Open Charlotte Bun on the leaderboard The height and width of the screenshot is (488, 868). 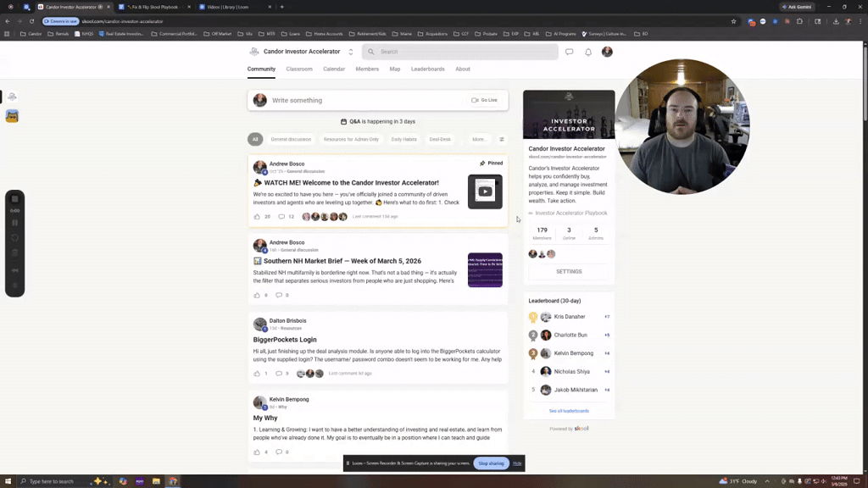pyautogui.click(x=570, y=335)
